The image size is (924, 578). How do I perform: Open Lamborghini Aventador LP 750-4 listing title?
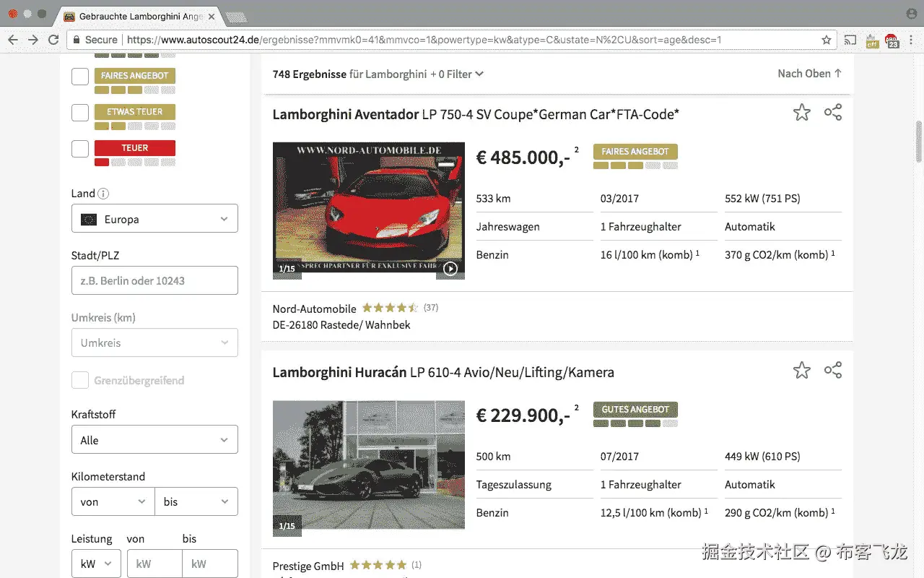(476, 114)
